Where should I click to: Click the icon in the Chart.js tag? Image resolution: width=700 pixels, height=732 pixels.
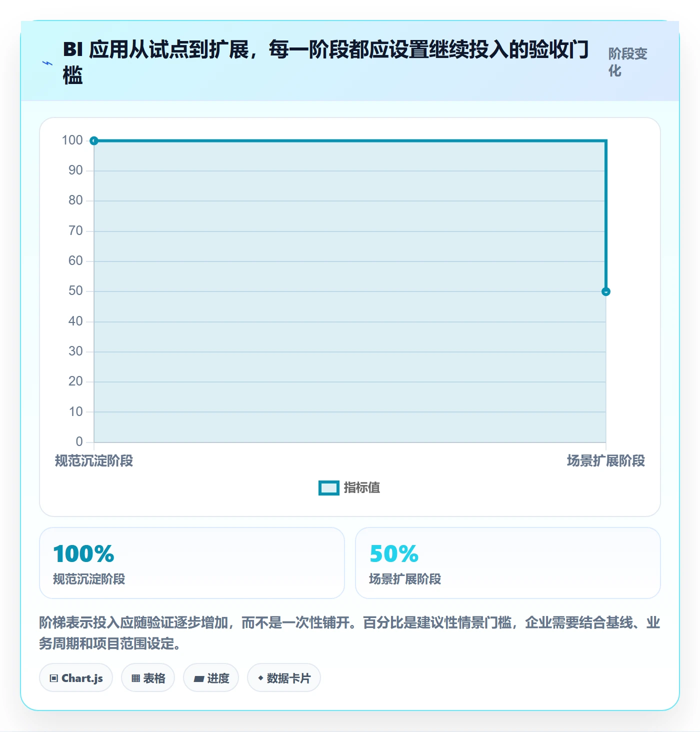tap(54, 678)
